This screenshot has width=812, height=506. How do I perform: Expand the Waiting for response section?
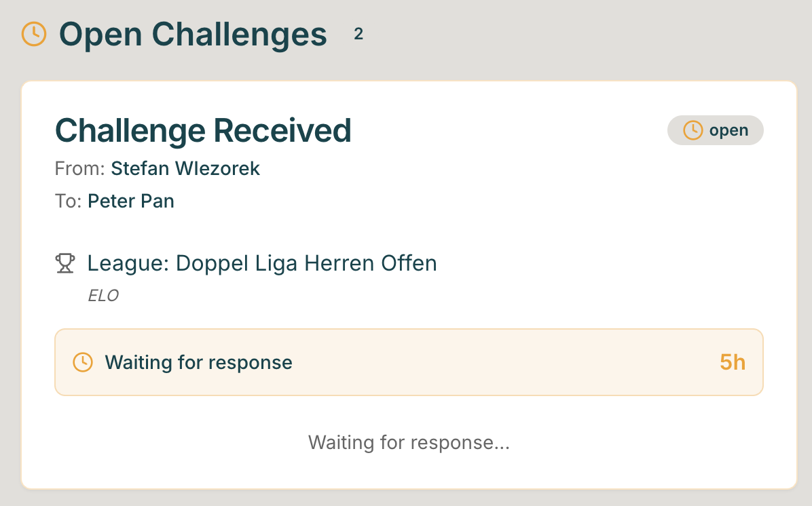point(409,362)
